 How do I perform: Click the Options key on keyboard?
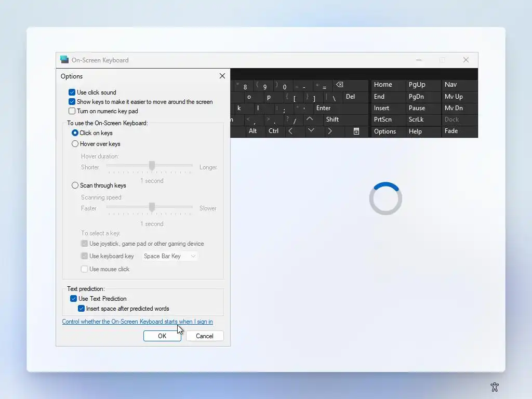click(388, 131)
